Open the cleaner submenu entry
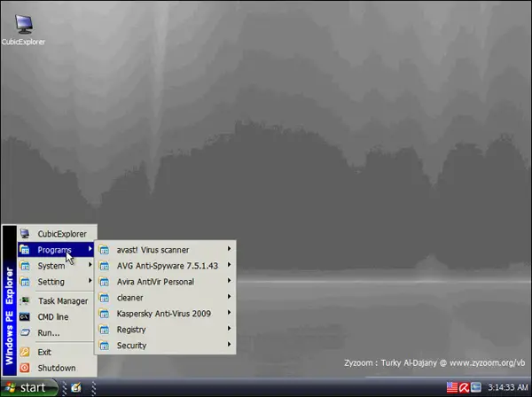The image size is (532, 397). coord(165,298)
